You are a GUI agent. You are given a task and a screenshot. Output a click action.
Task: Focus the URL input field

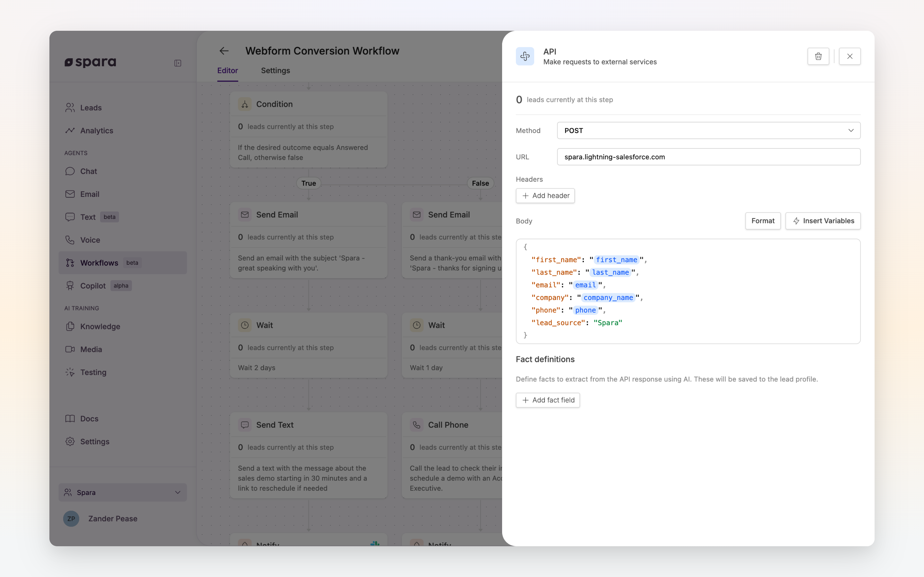(708, 157)
